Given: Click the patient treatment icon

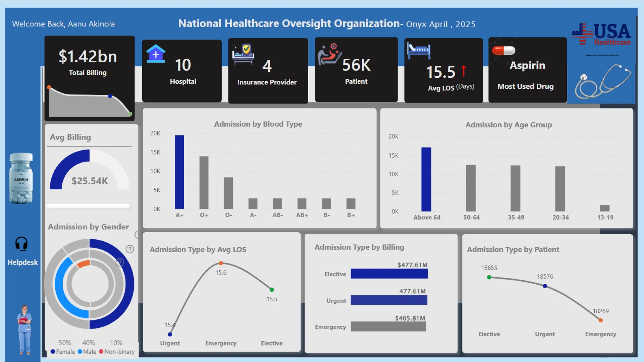Looking at the screenshot, I should [x=329, y=54].
